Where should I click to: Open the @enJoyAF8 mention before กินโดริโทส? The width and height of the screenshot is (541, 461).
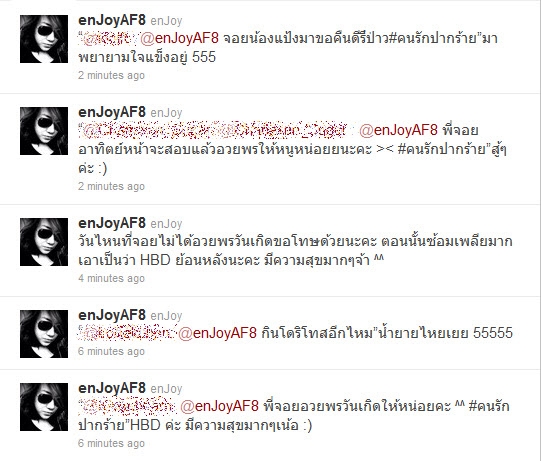point(217,333)
